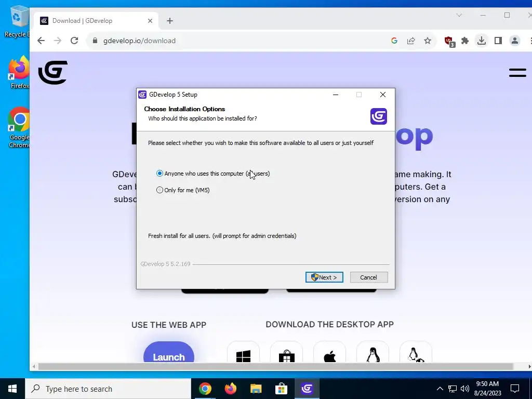Open File Explorer from taskbar
532x399 pixels.
pos(256,389)
